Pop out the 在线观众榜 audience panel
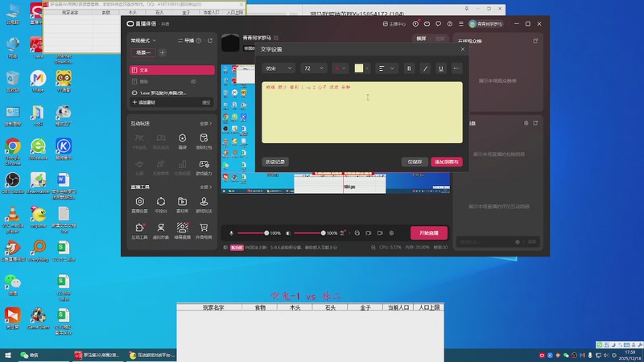The width and height of the screenshot is (644, 362). 535,41
